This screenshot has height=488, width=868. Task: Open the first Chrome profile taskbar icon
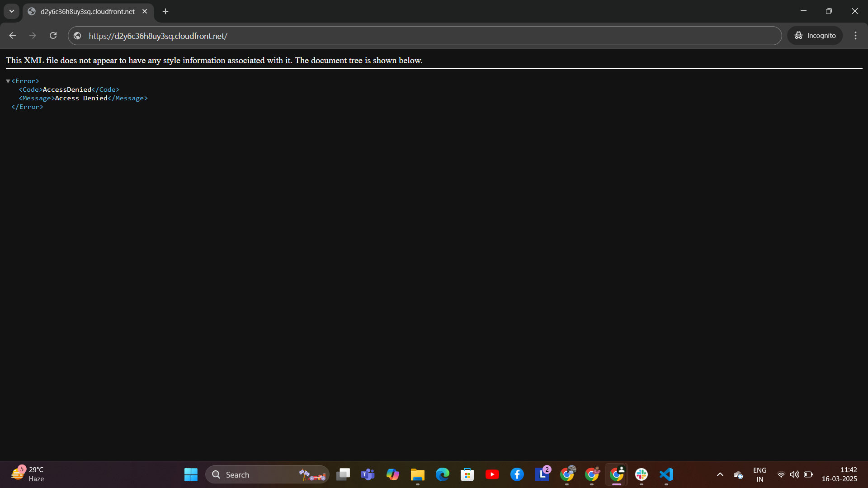pyautogui.click(x=567, y=474)
